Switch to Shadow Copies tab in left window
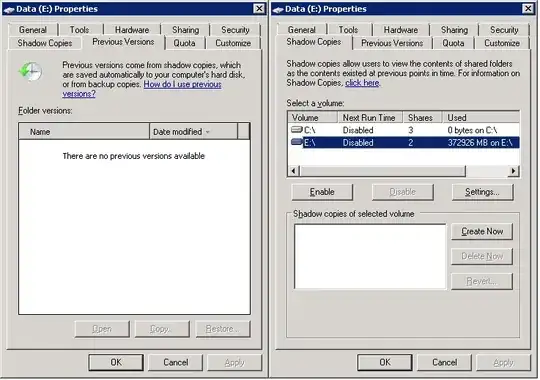 (x=45, y=43)
